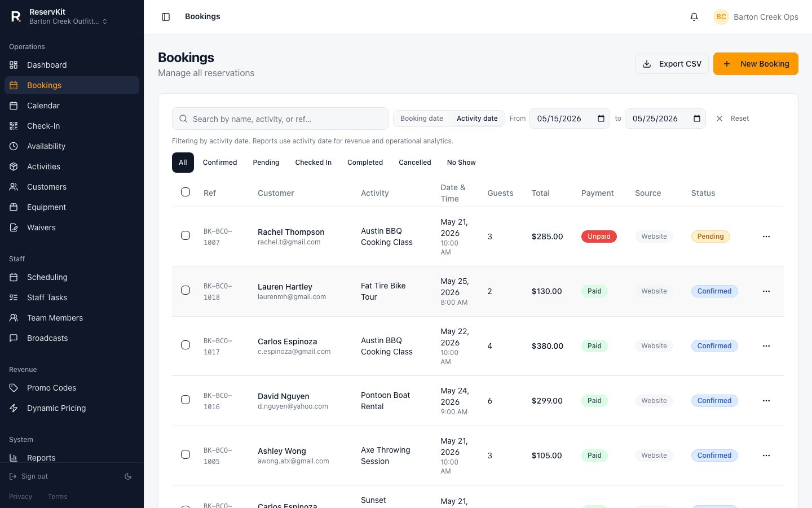Open row actions for Ashley Wong
This screenshot has width=812, height=508.
(766, 456)
